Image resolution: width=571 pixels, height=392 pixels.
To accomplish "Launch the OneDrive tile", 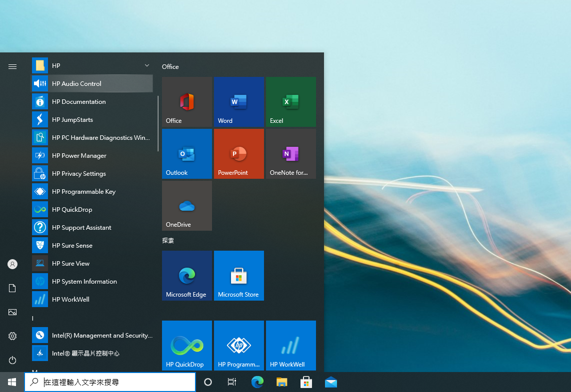I will (186, 206).
